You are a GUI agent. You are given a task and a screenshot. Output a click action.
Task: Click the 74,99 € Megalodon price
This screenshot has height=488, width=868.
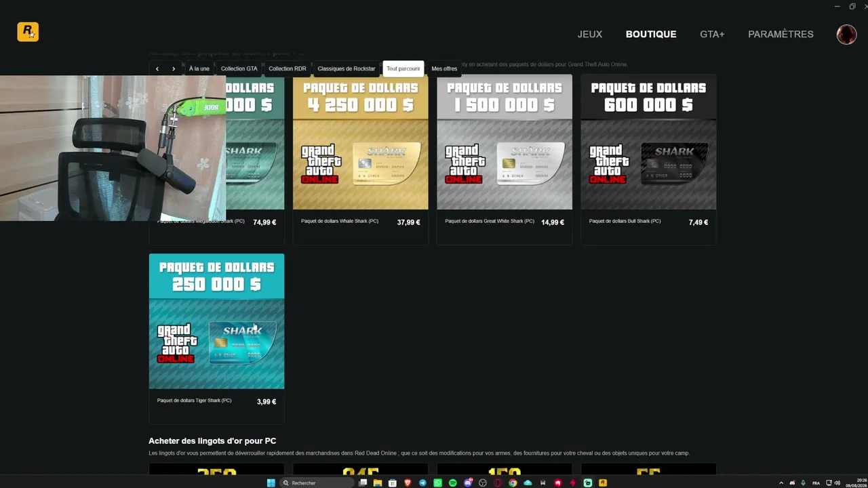click(x=264, y=222)
